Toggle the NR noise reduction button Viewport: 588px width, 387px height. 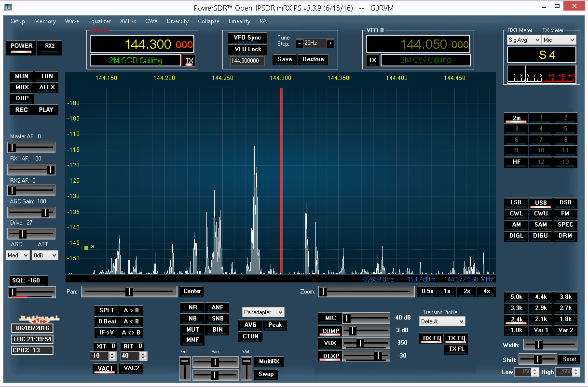192,307
